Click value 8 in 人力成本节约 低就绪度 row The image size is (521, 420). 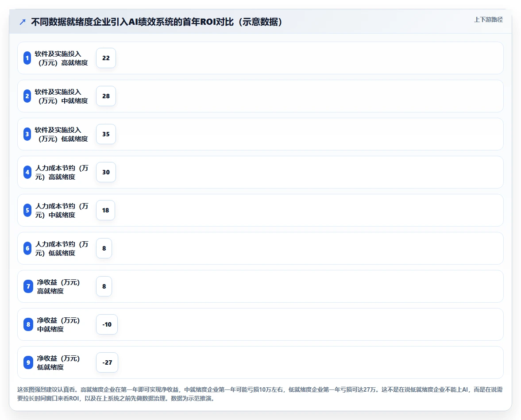(104, 248)
